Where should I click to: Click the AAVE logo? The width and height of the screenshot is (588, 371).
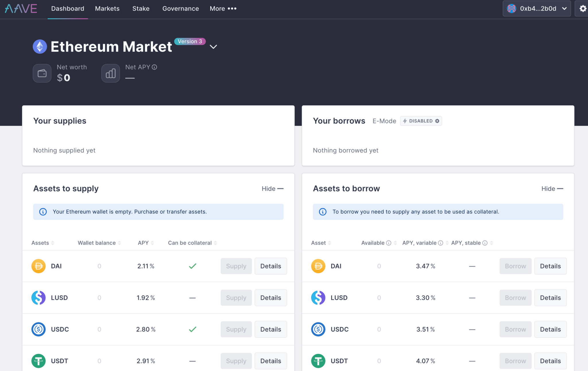(x=21, y=9)
